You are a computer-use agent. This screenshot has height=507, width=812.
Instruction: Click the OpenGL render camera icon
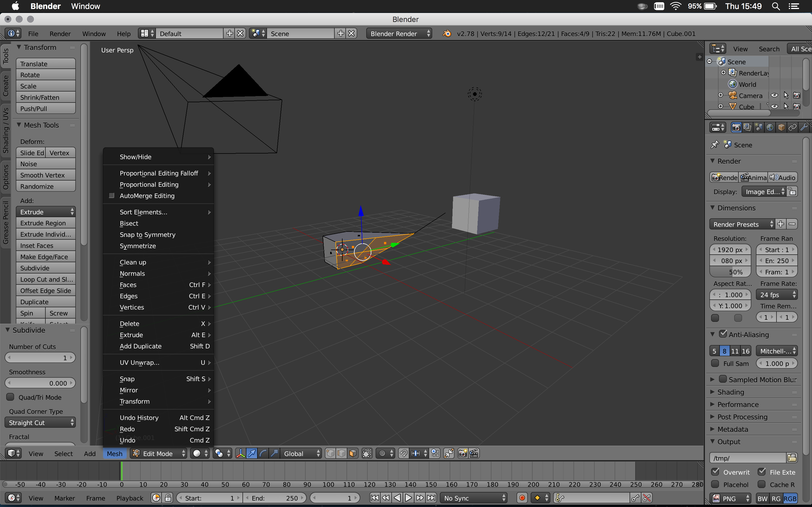point(463,453)
